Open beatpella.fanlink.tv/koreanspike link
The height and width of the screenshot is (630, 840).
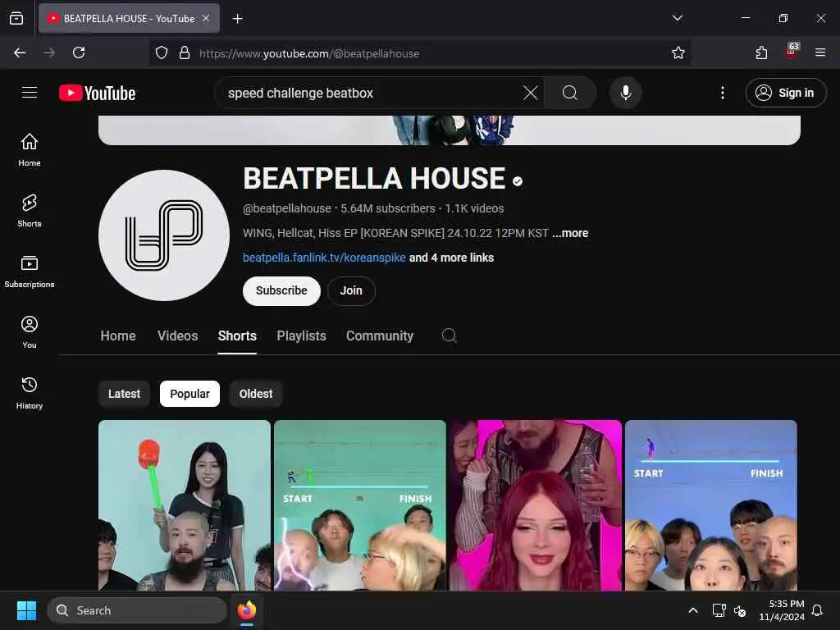[x=324, y=258]
